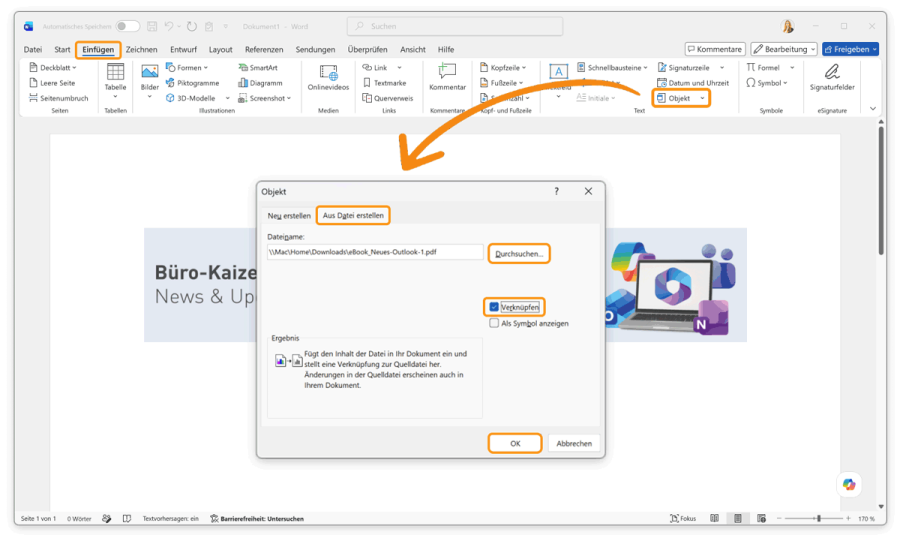Click Barrierefreiheit: Untersuchen in status bar
Screen dimensions: 900x541
(257, 519)
